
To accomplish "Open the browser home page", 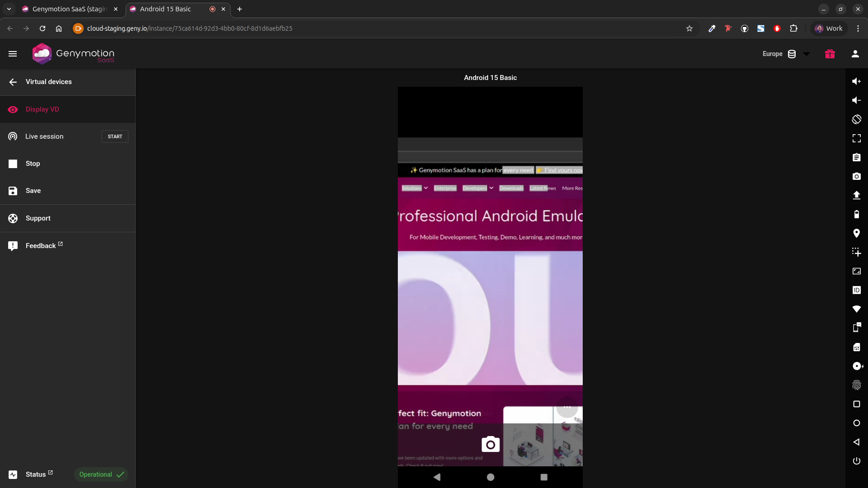I will point(59,28).
